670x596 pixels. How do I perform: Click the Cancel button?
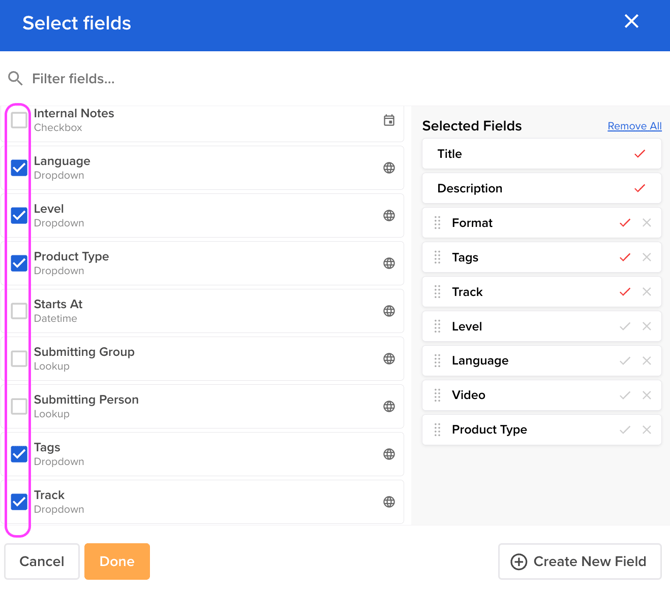(42, 561)
